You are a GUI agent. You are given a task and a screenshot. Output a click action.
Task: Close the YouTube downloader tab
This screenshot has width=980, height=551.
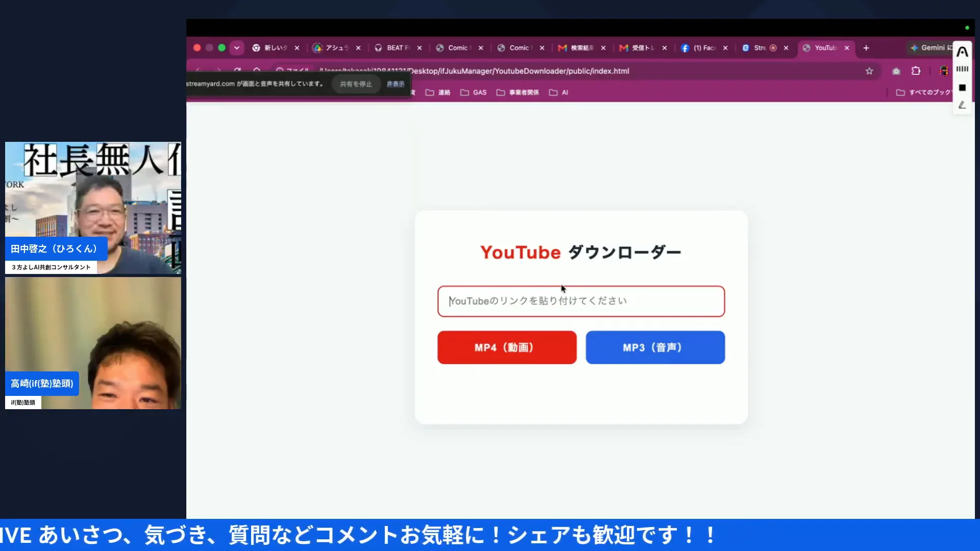coord(847,48)
